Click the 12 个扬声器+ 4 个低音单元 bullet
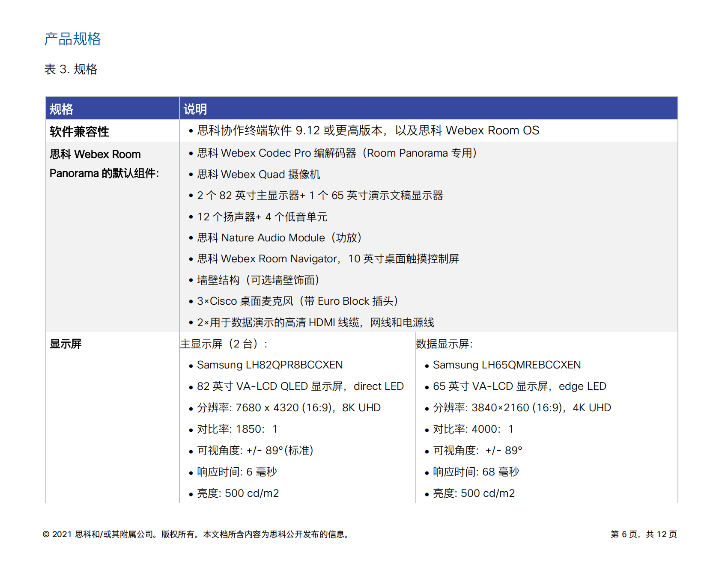This screenshot has height=573, width=728. 262,217
